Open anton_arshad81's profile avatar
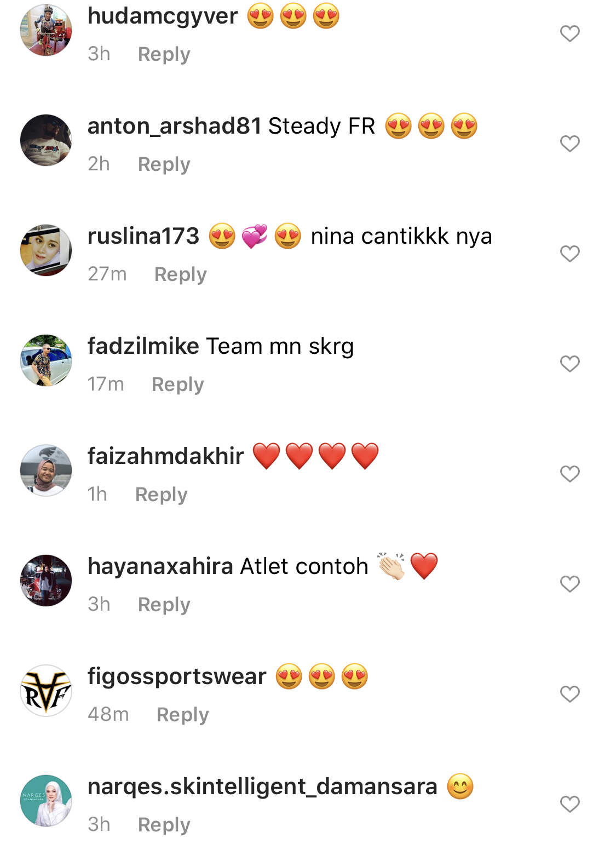The height and width of the screenshot is (861, 616). (46, 140)
